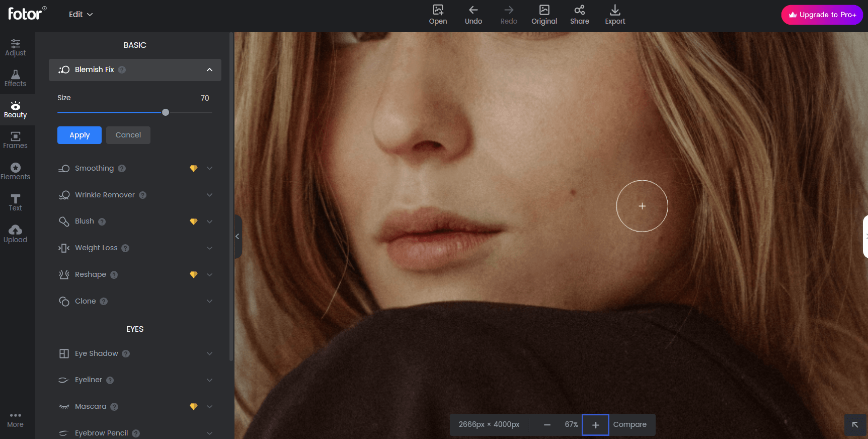Share the image
This screenshot has width=868, height=439.
(580, 15)
